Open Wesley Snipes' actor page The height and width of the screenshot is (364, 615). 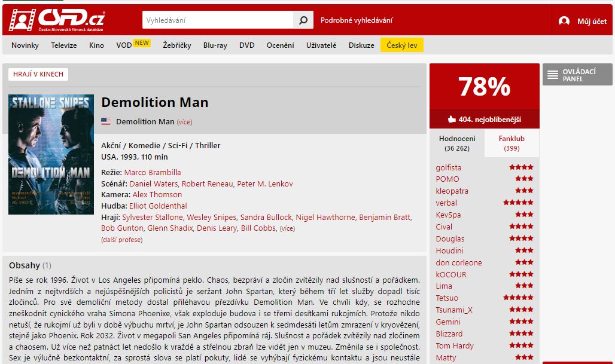click(211, 217)
